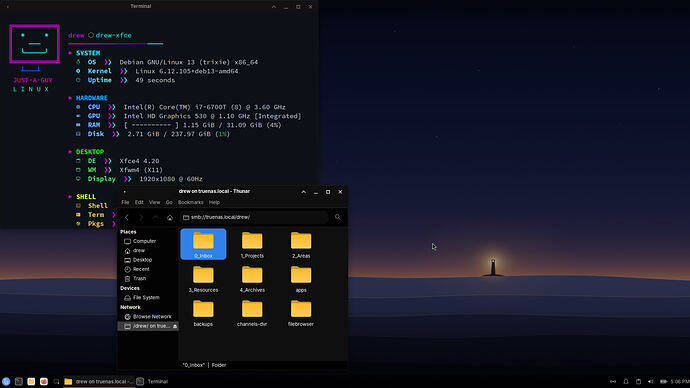
Task: Select drew home in Places sidebar
Action: pos(148,250)
